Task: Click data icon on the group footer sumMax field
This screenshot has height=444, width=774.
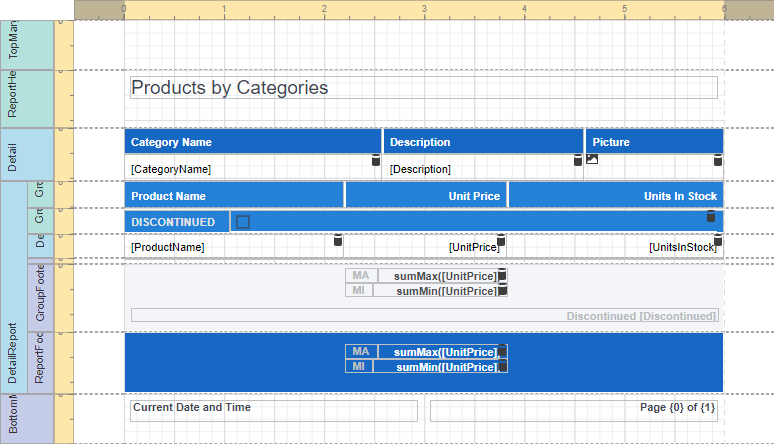Action: tap(502, 275)
